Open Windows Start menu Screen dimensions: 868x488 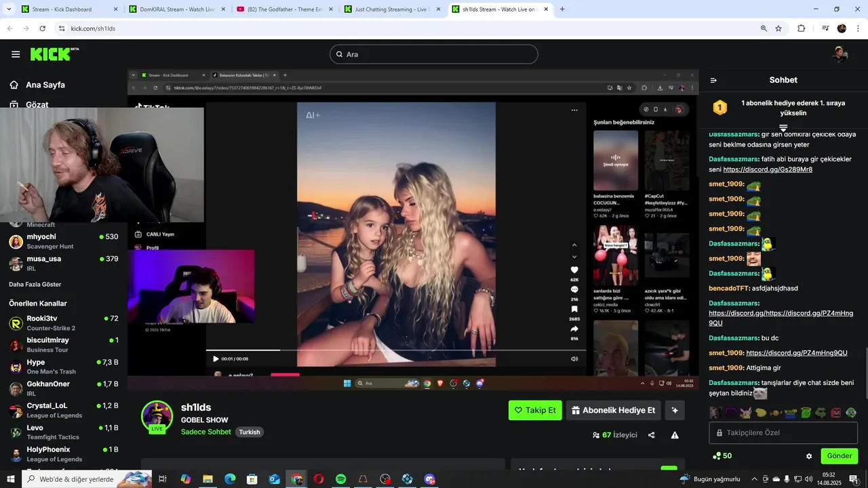(x=11, y=479)
